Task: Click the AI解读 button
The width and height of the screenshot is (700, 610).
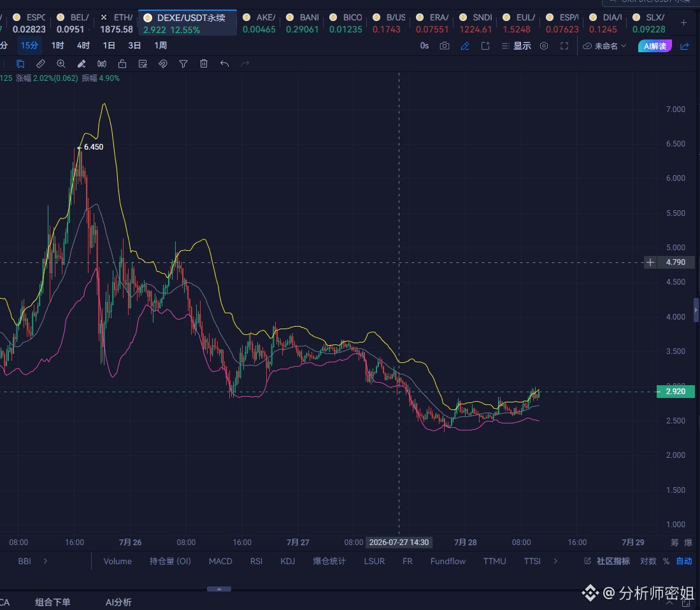Action: pyautogui.click(x=655, y=46)
